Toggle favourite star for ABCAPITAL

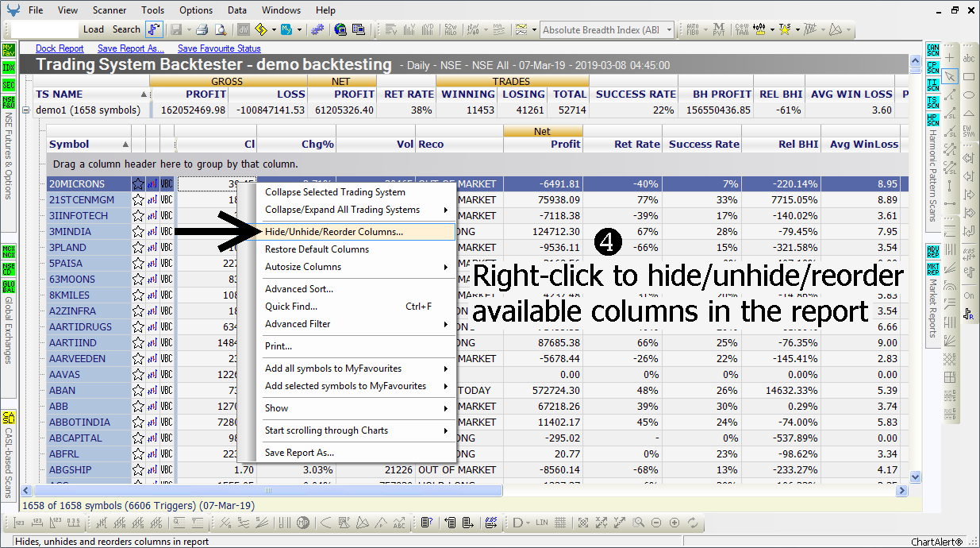[x=138, y=438]
